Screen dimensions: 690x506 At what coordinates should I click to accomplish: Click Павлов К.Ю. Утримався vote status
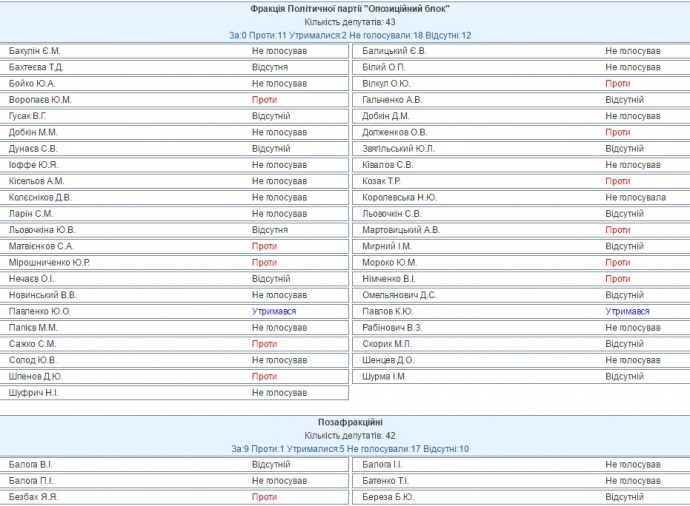pos(626,311)
